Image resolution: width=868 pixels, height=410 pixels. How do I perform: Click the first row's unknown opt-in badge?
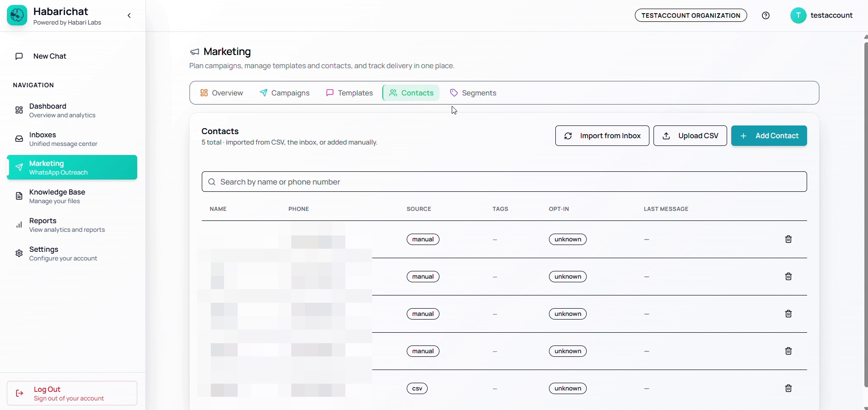coord(568,240)
